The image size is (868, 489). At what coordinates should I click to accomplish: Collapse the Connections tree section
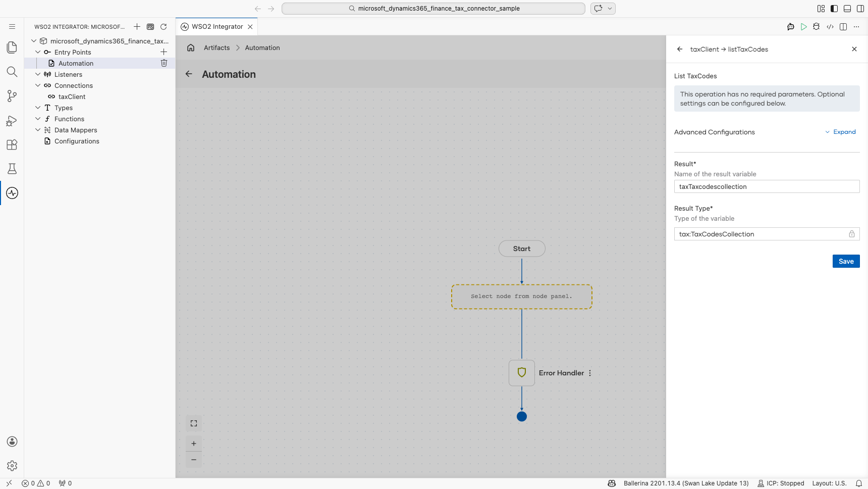pos(38,85)
